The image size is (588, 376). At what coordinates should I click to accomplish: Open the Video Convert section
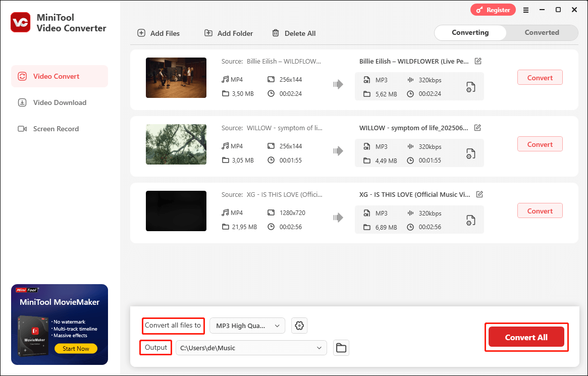(60, 76)
